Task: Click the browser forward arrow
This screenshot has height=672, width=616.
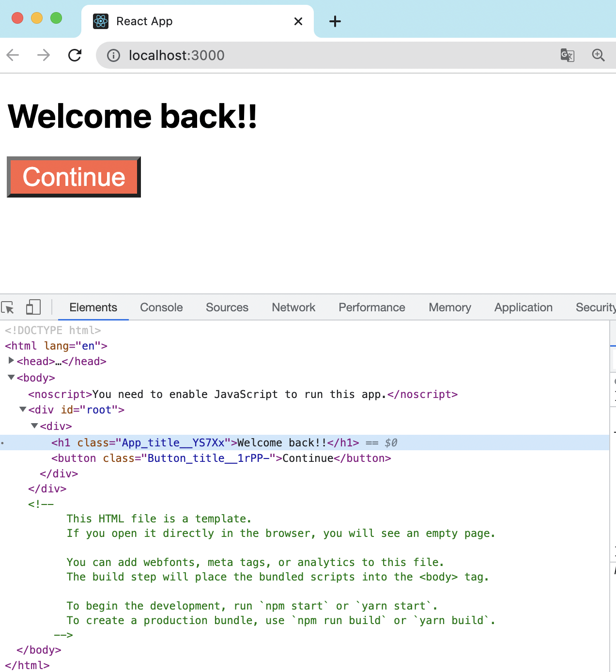Action: pos(44,55)
